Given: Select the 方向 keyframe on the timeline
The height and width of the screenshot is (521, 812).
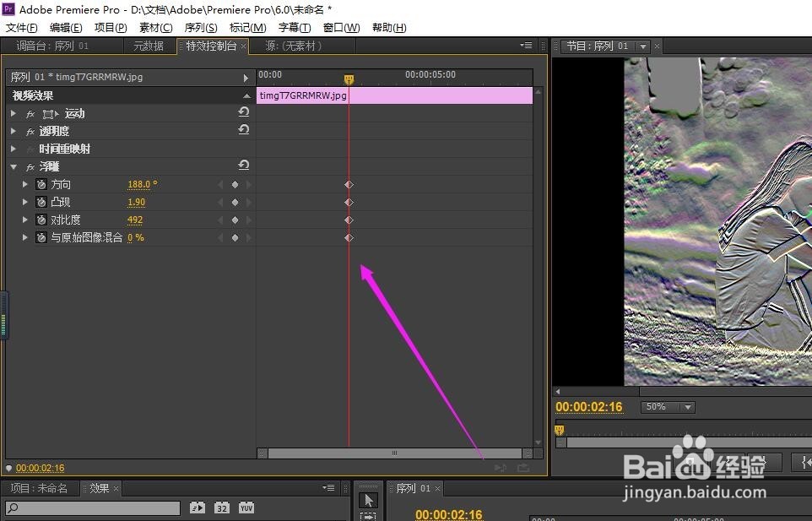Looking at the screenshot, I should point(349,184).
